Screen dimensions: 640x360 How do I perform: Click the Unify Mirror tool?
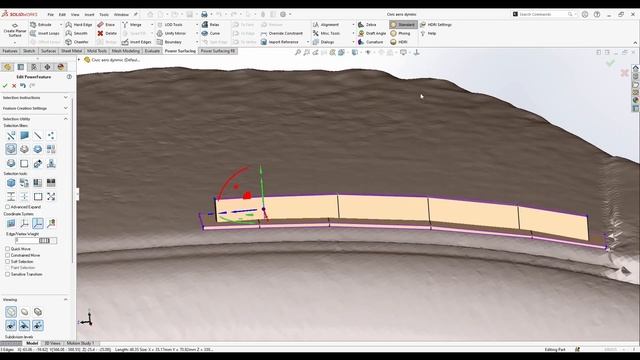171,33
